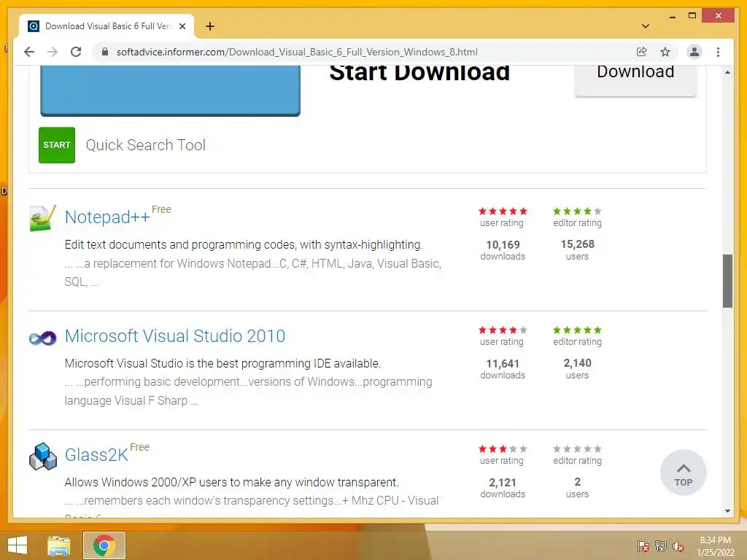Open the Glass2K title link
The image size is (747, 560).
(x=96, y=455)
